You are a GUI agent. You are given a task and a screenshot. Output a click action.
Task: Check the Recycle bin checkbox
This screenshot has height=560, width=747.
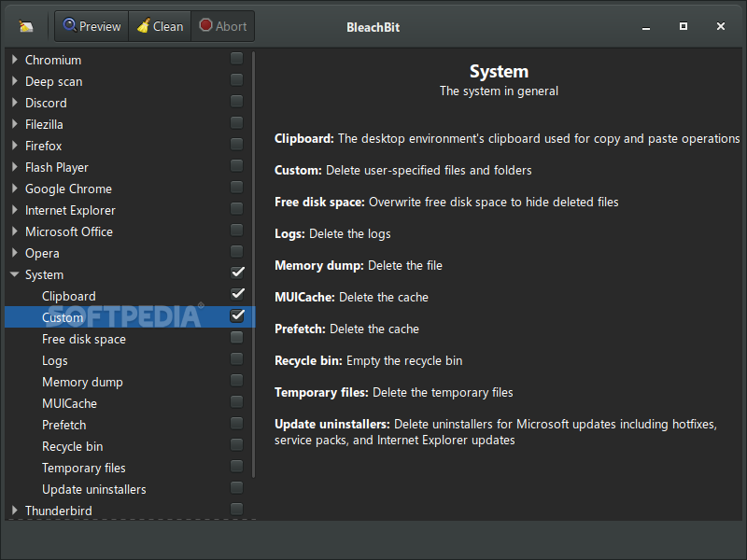coord(237,445)
